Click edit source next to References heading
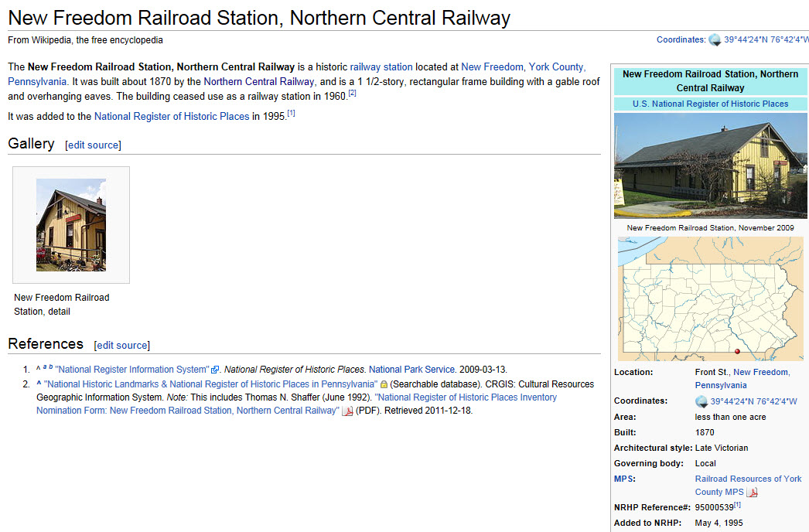Image resolution: width=809 pixels, height=532 pixels. [122, 346]
